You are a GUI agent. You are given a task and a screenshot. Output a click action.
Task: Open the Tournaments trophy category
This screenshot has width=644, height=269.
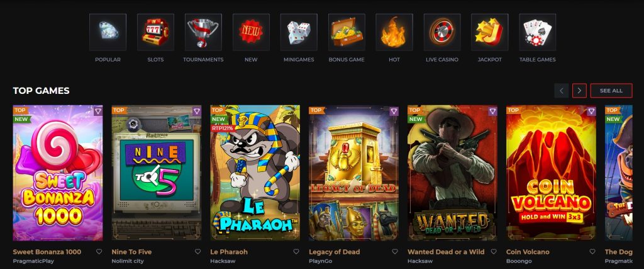(203, 33)
